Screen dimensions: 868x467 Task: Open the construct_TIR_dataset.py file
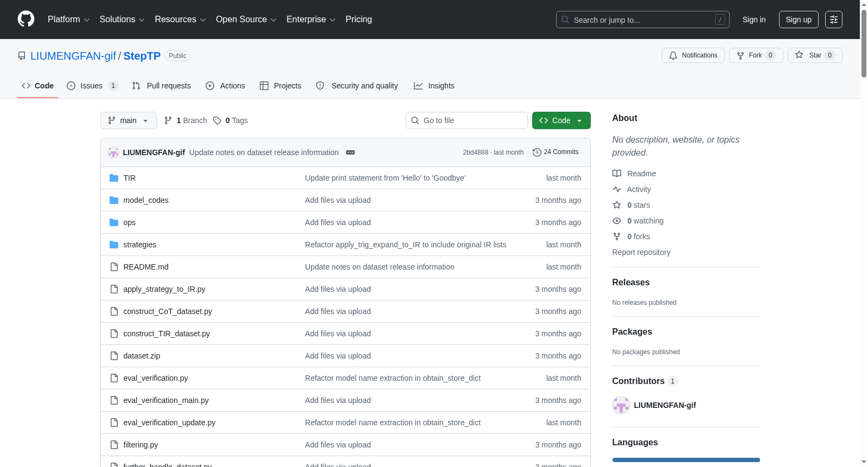pyautogui.click(x=167, y=334)
